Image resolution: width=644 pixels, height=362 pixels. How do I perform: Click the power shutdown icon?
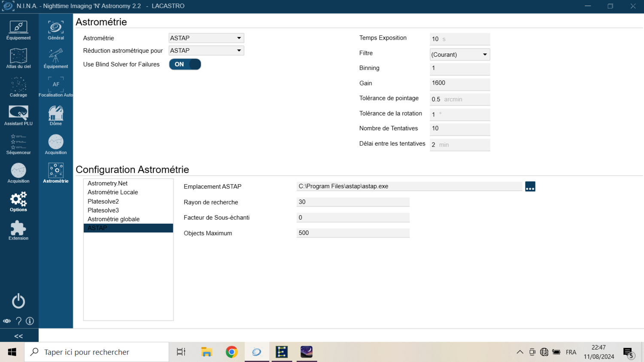pos(18,301)
